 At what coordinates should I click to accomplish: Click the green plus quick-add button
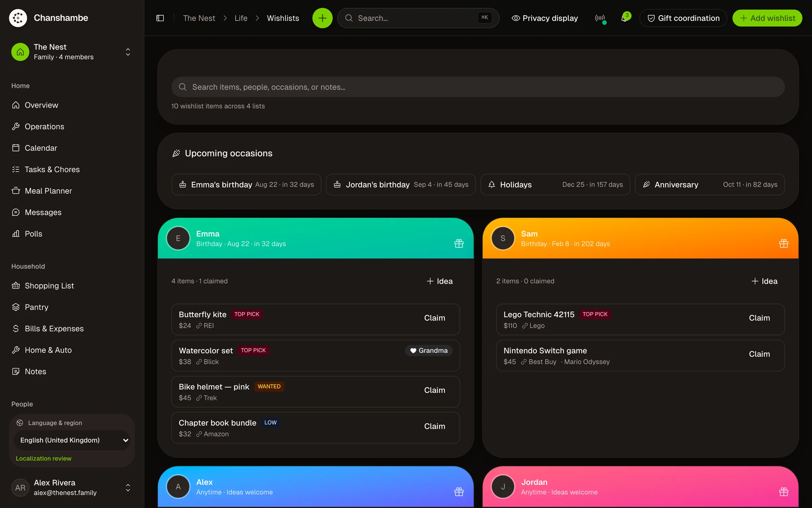pos(322,18)
